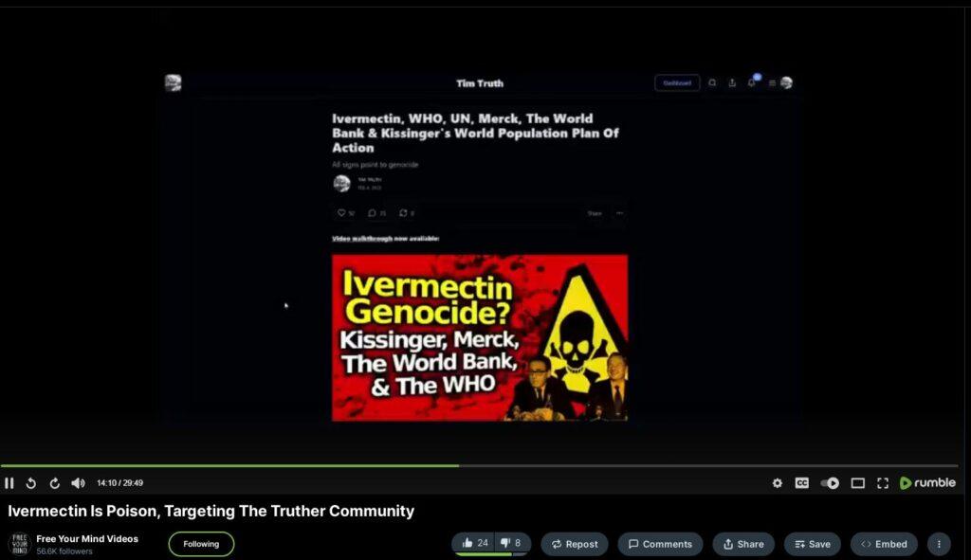The image size is (971, 560).
Task: Click 14:10 / 29:49 time display
Action: coord(119,483)
